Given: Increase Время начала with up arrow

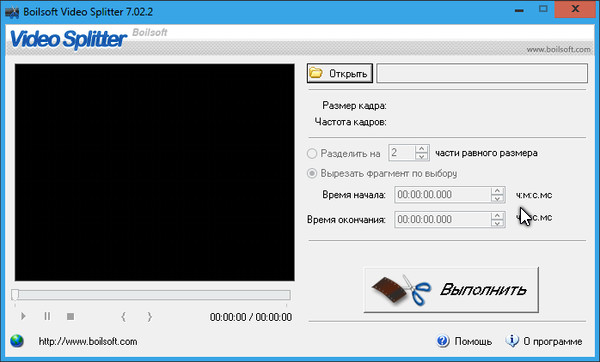Looking at the screenshot, I should [x=497, y=191].
